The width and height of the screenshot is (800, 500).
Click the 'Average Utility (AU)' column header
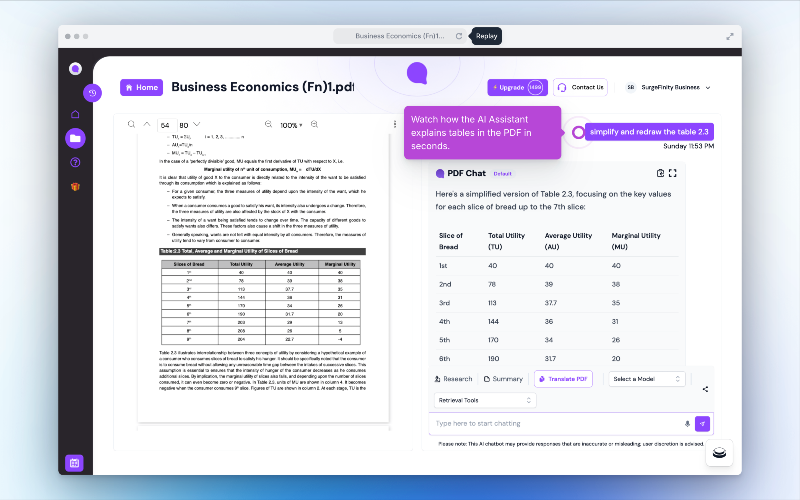[x=568, y=241]
